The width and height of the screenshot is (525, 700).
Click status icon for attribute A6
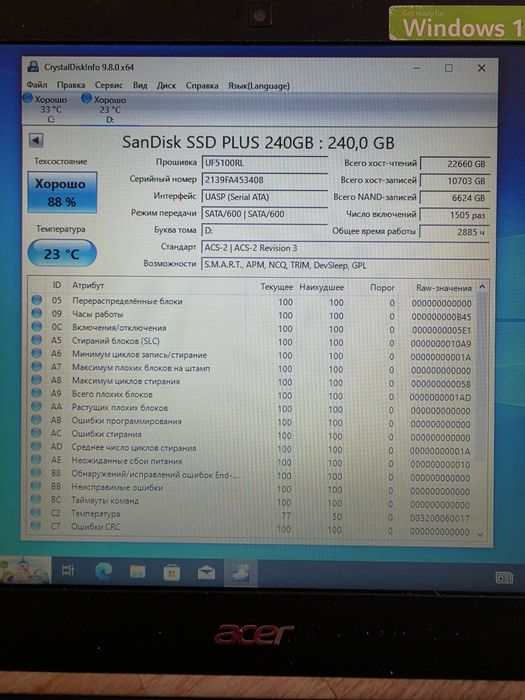tap(37, 353)
